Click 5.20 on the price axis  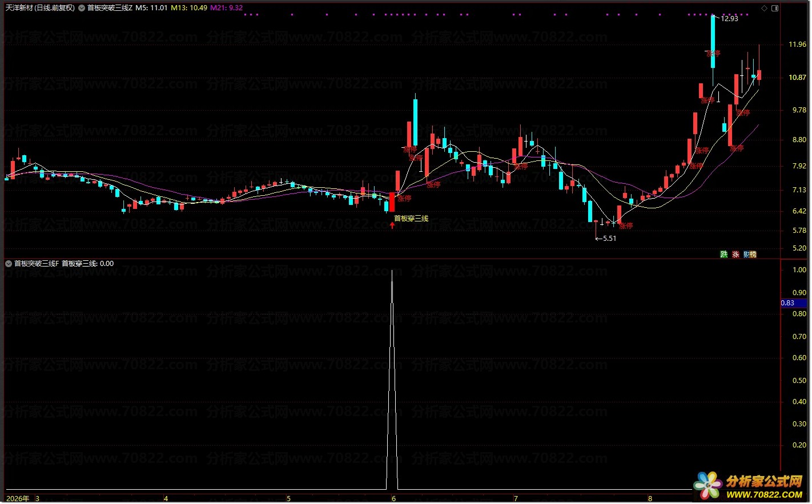coord(799,248)
